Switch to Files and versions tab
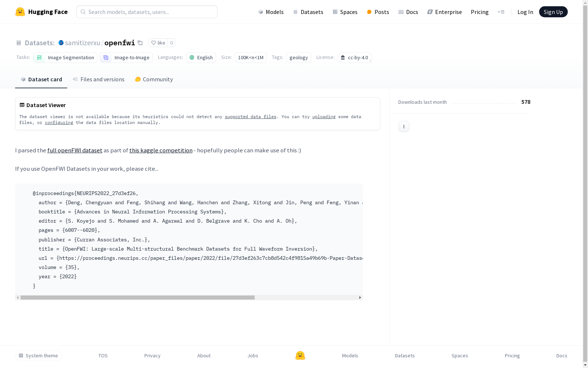588x368 pixels. click(98, 79)
